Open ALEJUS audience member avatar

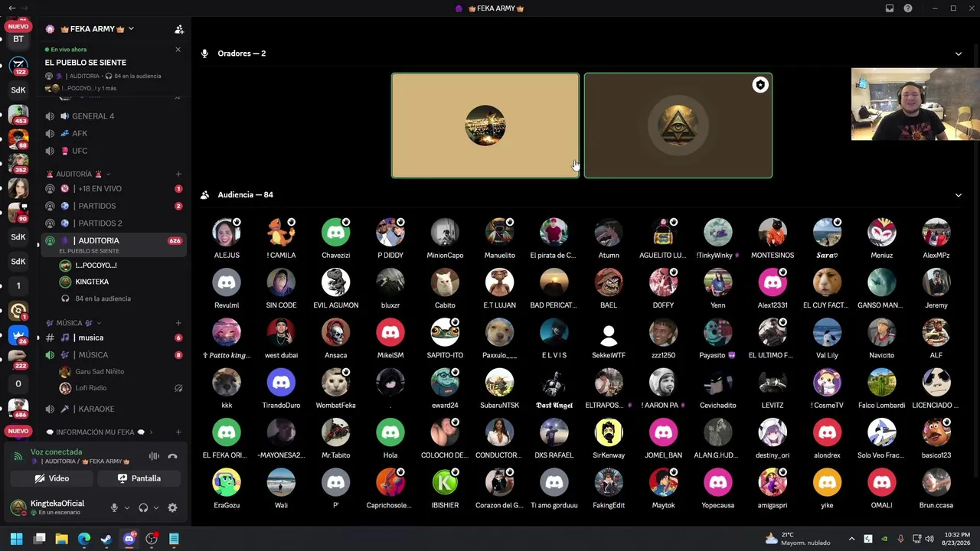click(227, 233)
